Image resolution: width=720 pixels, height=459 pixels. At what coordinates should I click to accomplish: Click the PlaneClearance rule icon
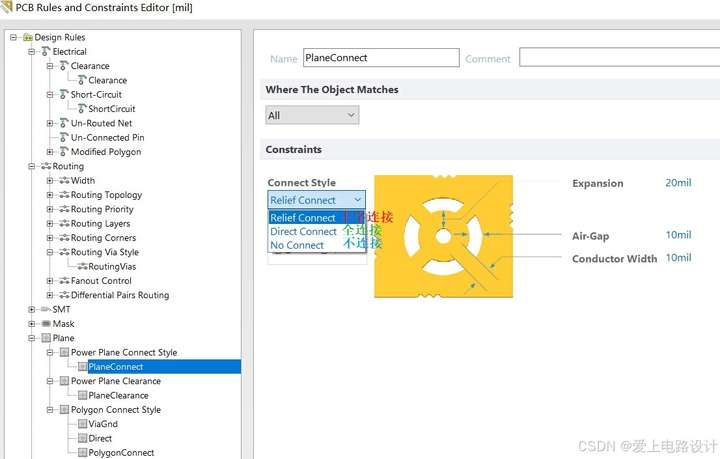click(82, 395)
